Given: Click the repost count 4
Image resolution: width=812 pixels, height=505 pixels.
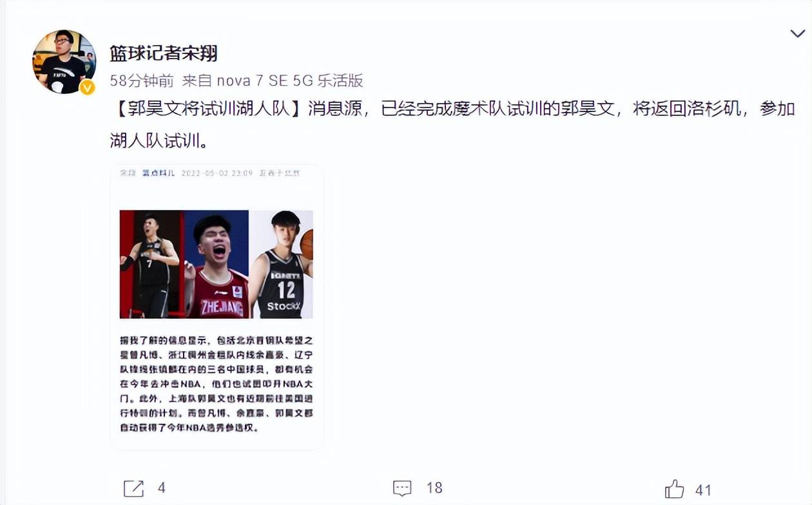Looking at the screenshot, I should [x=162, y=488].
